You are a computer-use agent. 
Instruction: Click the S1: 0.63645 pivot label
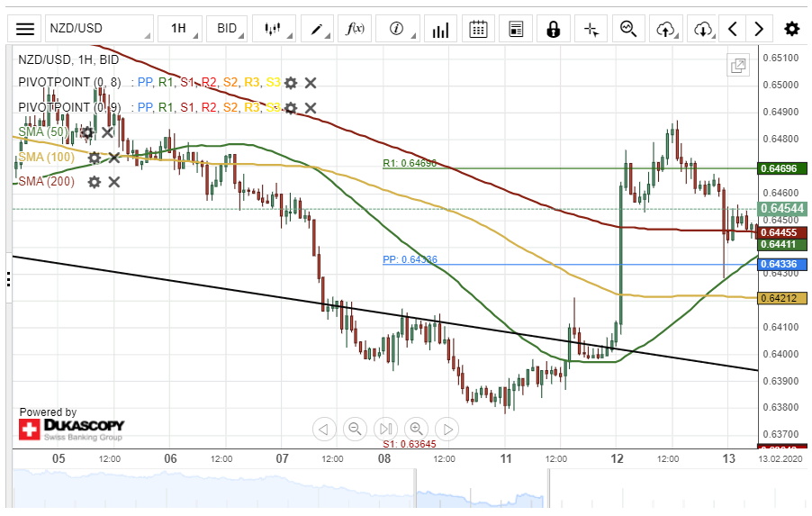pyautogui.click(x=410, y=444)
